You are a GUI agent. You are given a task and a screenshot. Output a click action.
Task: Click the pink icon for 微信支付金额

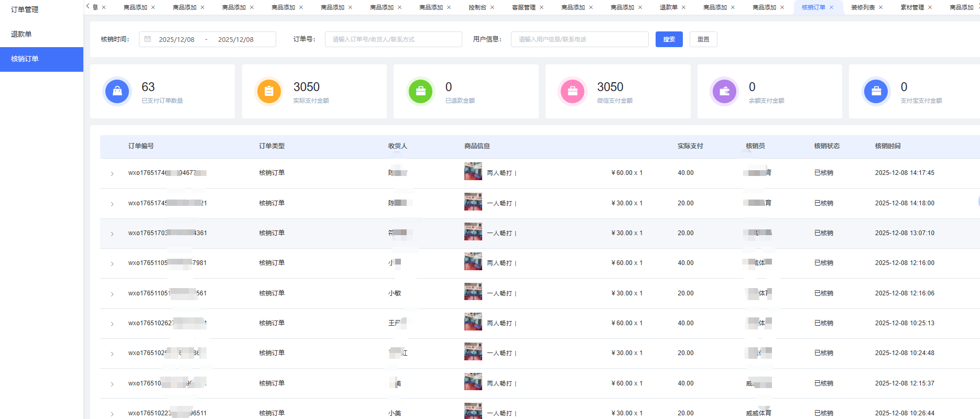572,91
